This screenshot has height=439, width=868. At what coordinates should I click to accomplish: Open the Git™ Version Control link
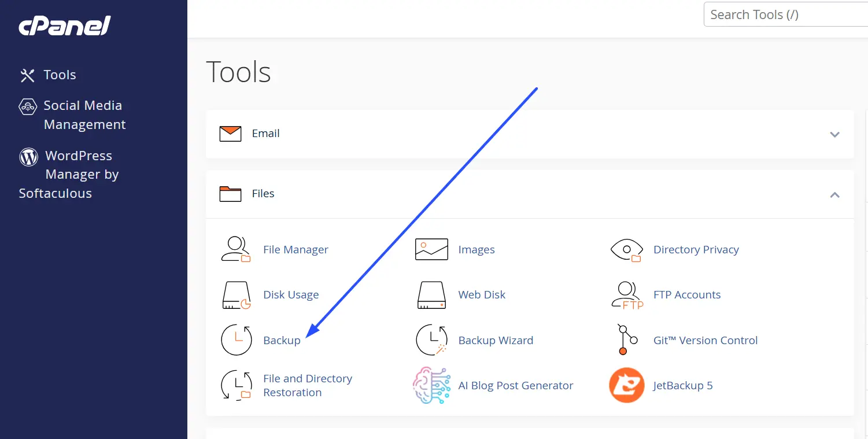point(706,341)
